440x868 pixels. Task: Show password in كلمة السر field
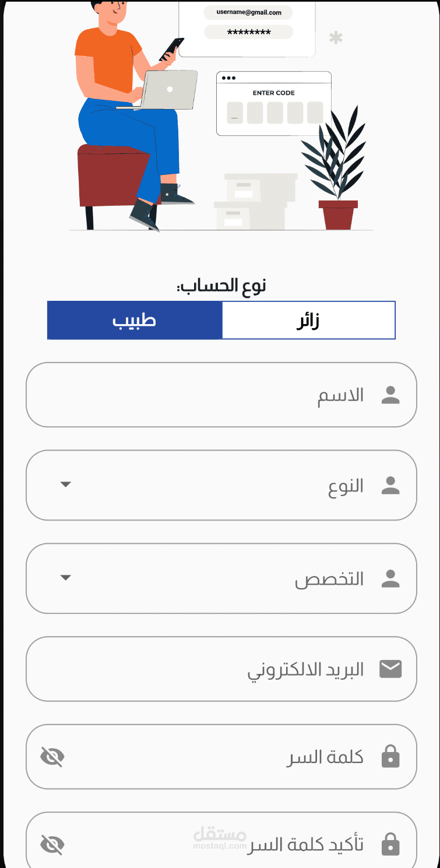(x=52, y=757)
